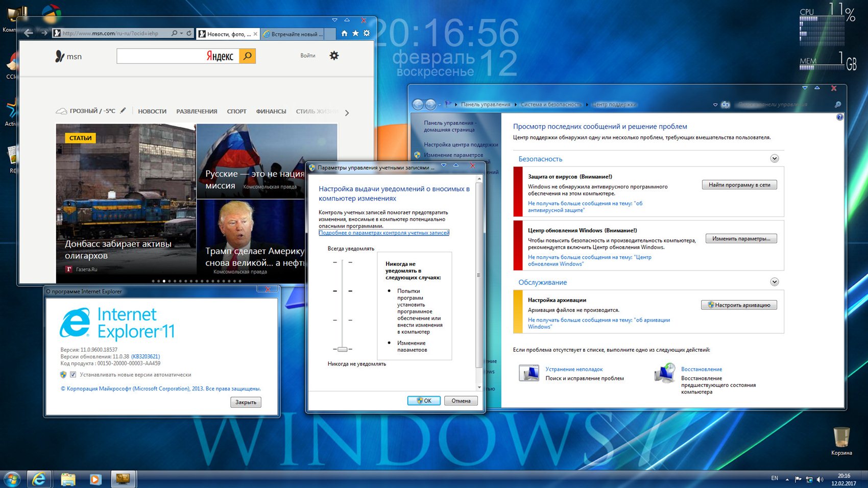Open Устранение неполадок link
The image size is (868, 488).
pyautogui.click(x=574, y=369)
